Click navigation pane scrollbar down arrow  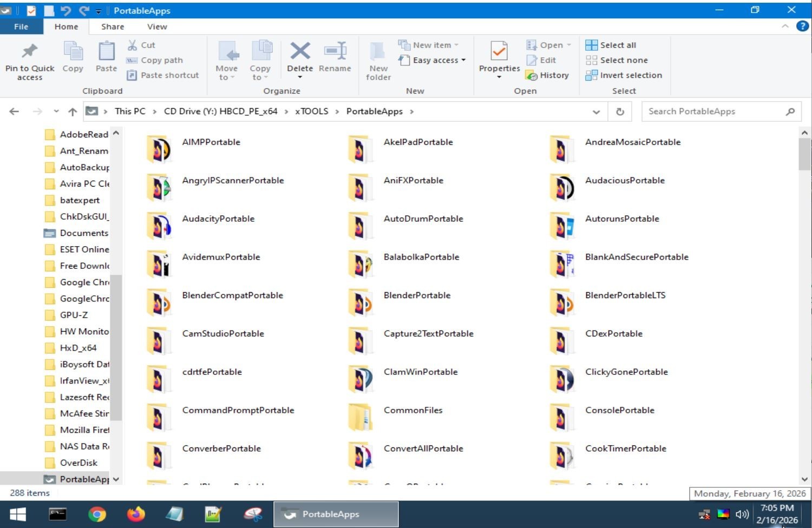coord(116,479)
